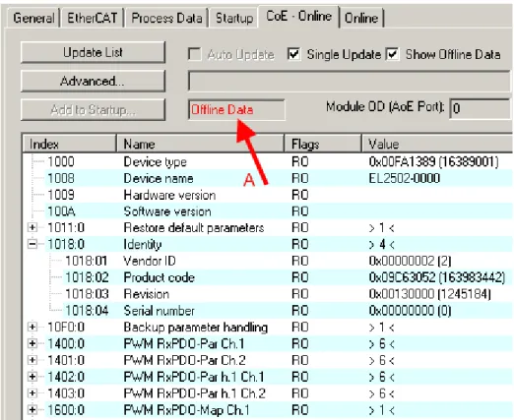Select the 100A Software version row
This screenshot has width=514, height=420.
click(x=268, y=211)
